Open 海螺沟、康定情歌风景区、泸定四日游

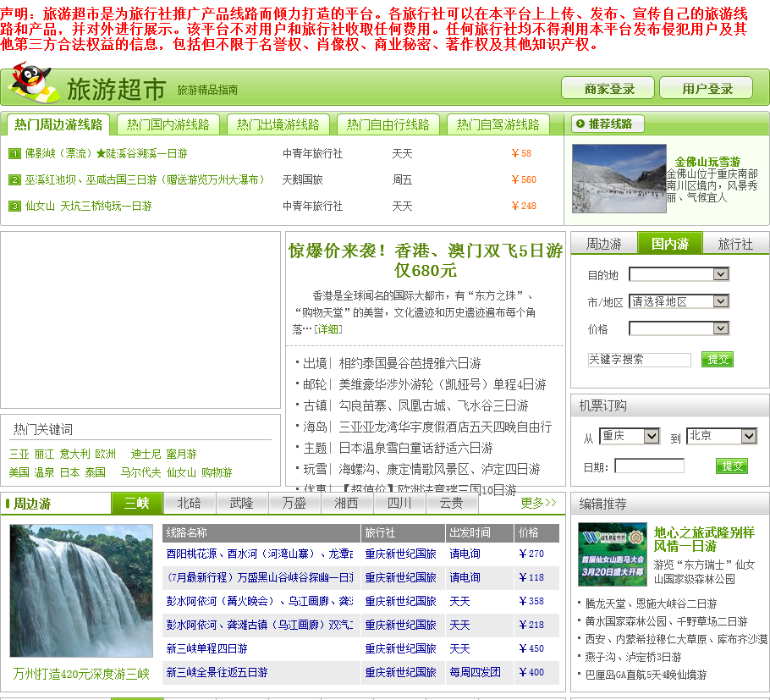click(x=439, y=469)
